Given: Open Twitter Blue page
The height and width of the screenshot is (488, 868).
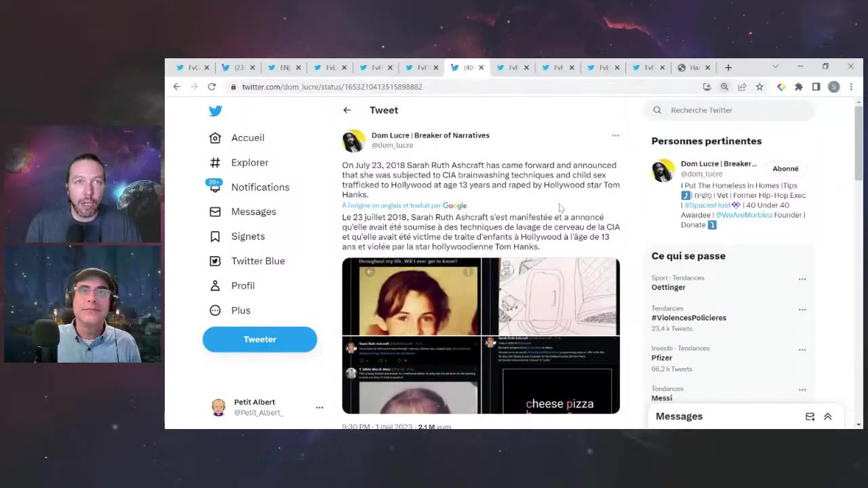Looking at the screenshot, I should click(x=258, y=261).
